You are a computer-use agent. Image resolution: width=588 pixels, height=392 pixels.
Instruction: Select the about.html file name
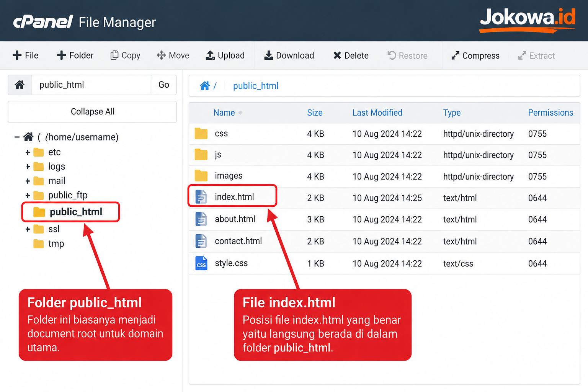[235, 219]
